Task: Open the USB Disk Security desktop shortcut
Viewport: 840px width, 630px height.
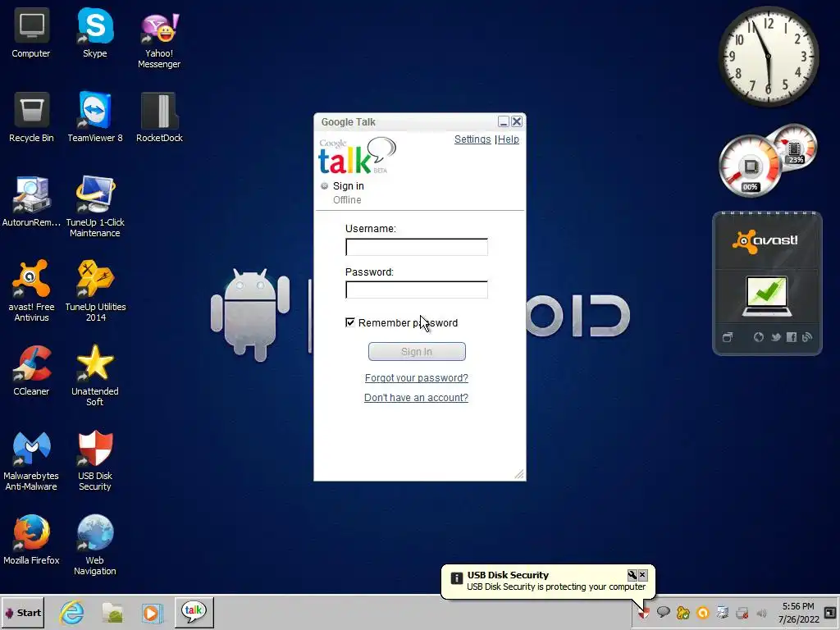Action: [x=95, y=461]
